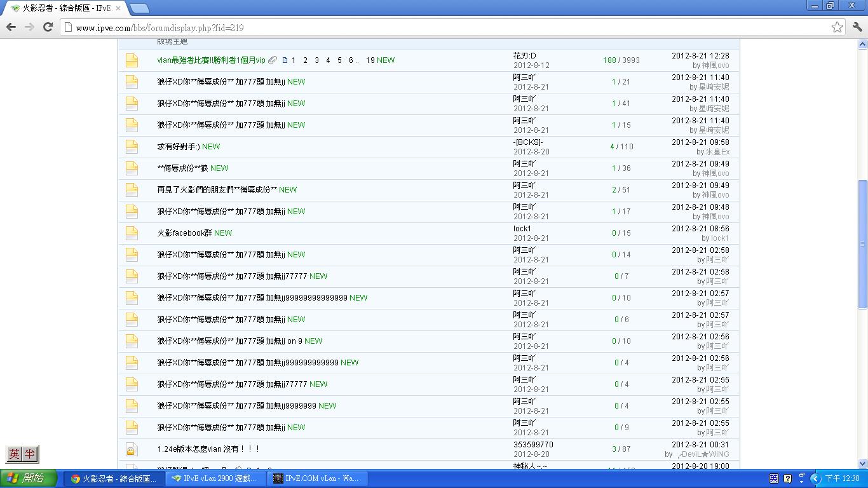Go to page 3 of vlan最強者比賽 thread
Image resolution: width=868 pixels, height=488 pixels.
click(316, 60)
